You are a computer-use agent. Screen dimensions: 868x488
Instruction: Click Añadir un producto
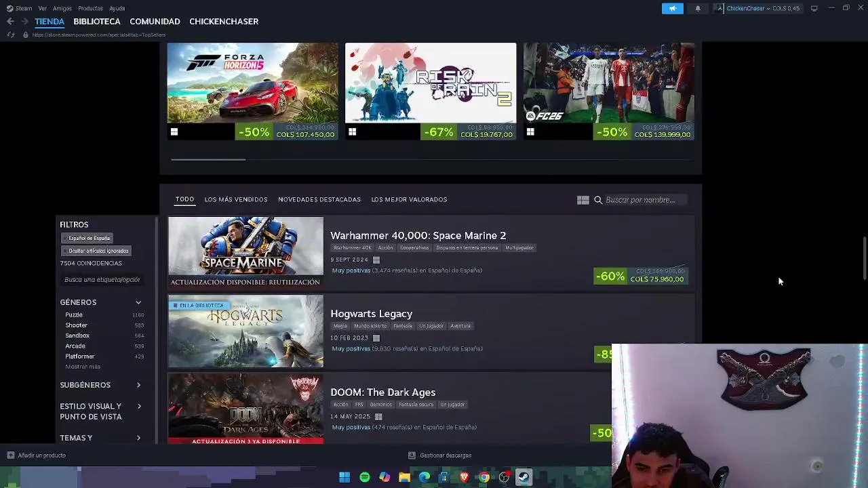(x=42, y=455)
